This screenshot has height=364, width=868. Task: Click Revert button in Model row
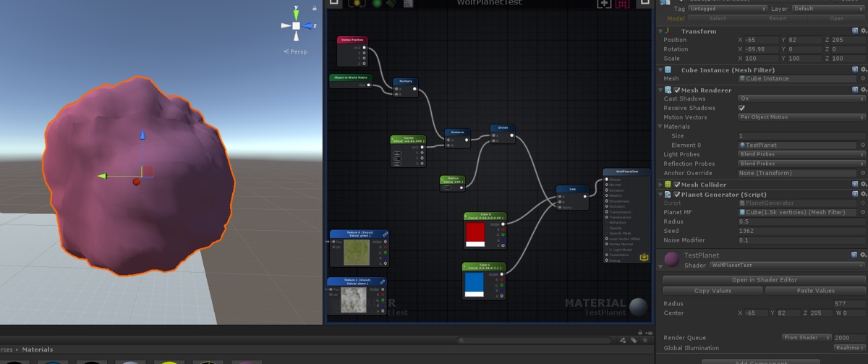[x=778, y=18]
